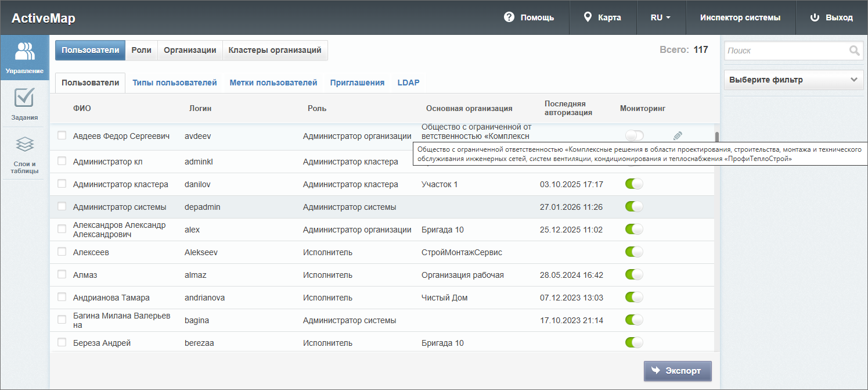Open Карта with the map pin icon
The height and width of the screenshot is (390, 868).
coord(588,17)
